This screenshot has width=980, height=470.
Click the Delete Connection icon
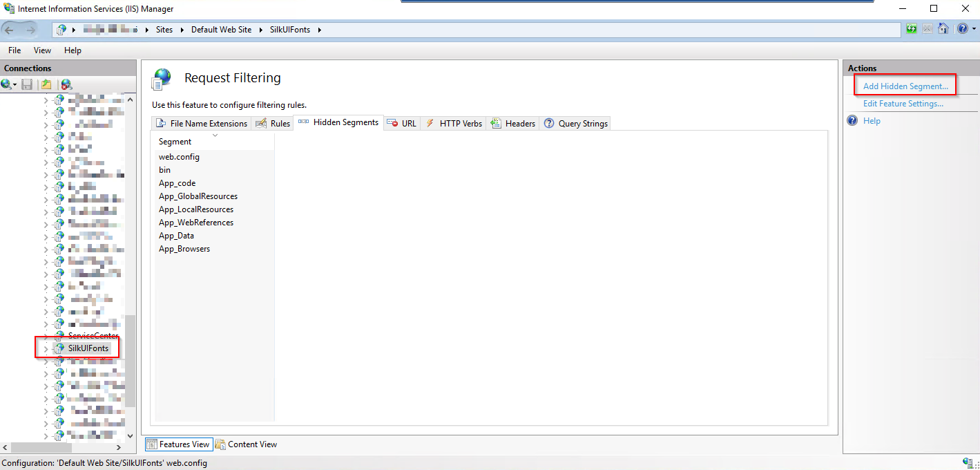tap(66, 84)
